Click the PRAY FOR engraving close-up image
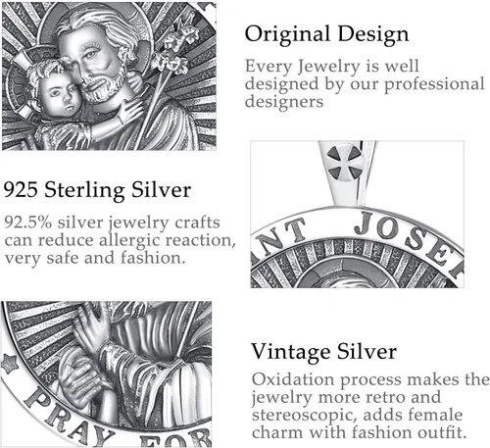 106,374
